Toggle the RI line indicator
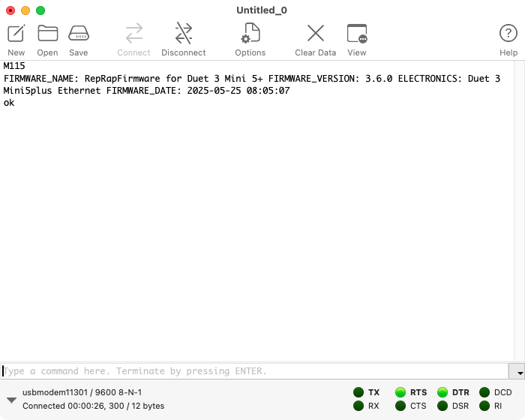 [484, 406]
